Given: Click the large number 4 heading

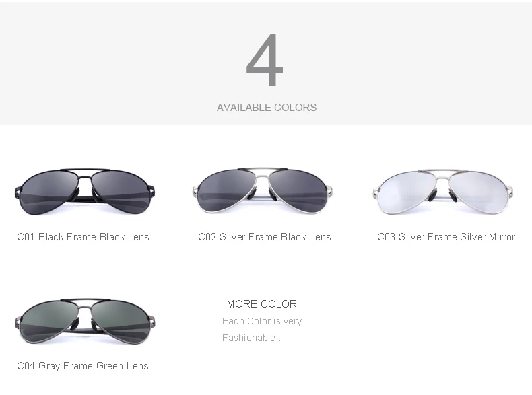Looking at the screenshot, I should coord(265,60).
